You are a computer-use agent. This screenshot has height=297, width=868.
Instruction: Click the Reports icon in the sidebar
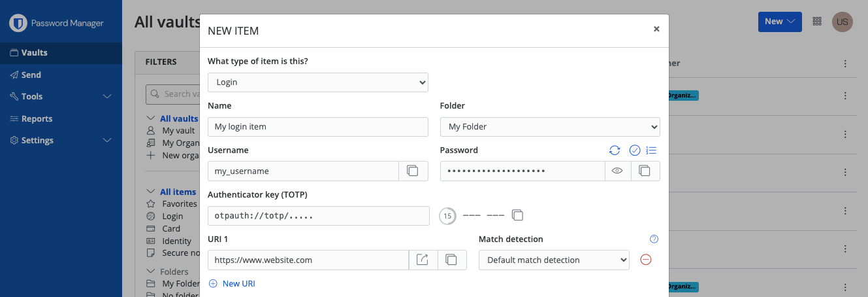click(x=14, y=118)
